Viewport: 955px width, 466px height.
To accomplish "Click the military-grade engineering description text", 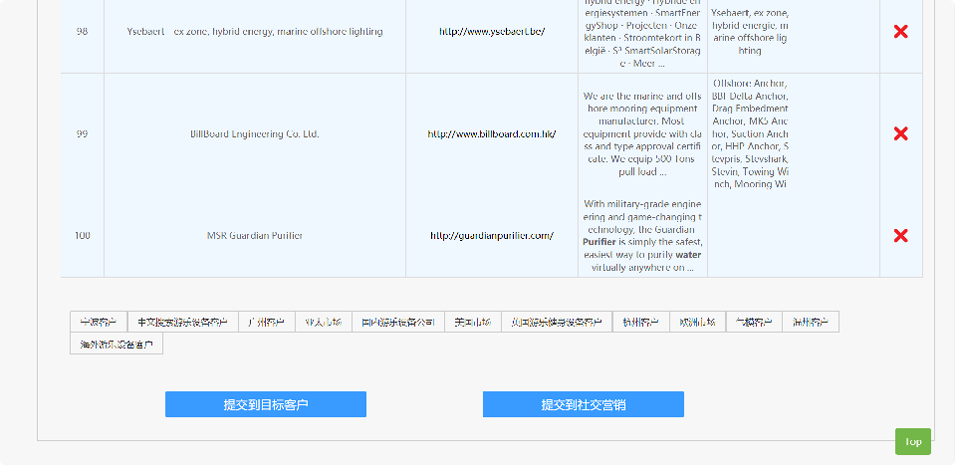I will click(x=643, y=236).
